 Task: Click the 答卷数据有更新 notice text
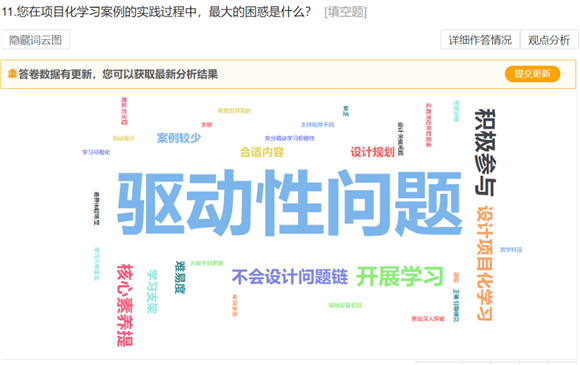point(118,74)
